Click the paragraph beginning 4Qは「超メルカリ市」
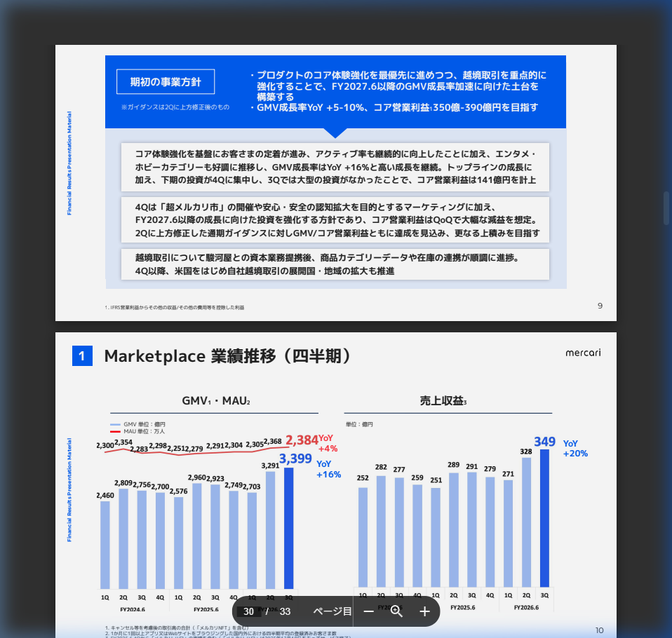The width and height of the screenshot is (672, 638). pyautogui.click(x=335, y=220)
